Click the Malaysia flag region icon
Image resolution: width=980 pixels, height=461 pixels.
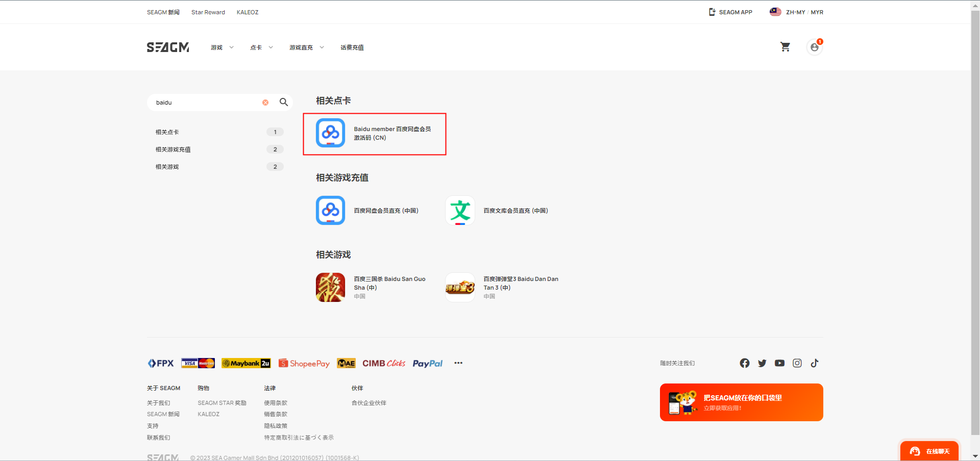(x=775, y=12)
